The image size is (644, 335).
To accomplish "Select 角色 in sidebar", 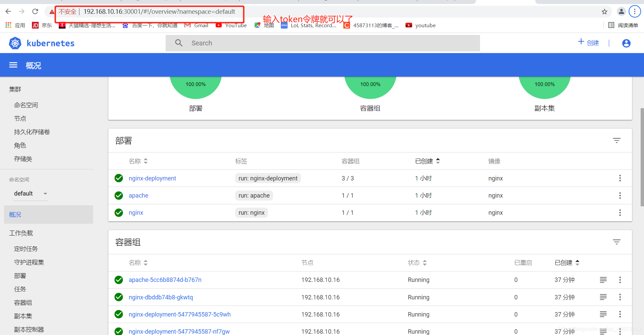I will tap(20, 145).
